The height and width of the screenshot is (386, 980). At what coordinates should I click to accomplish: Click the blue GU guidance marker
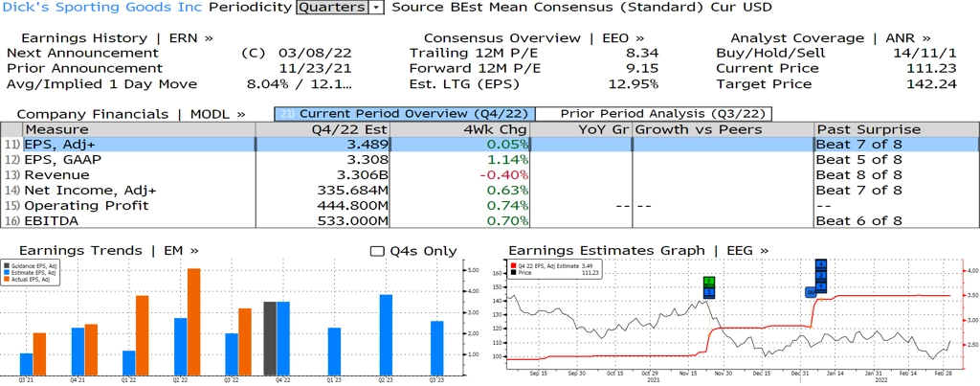pos(811,292)
